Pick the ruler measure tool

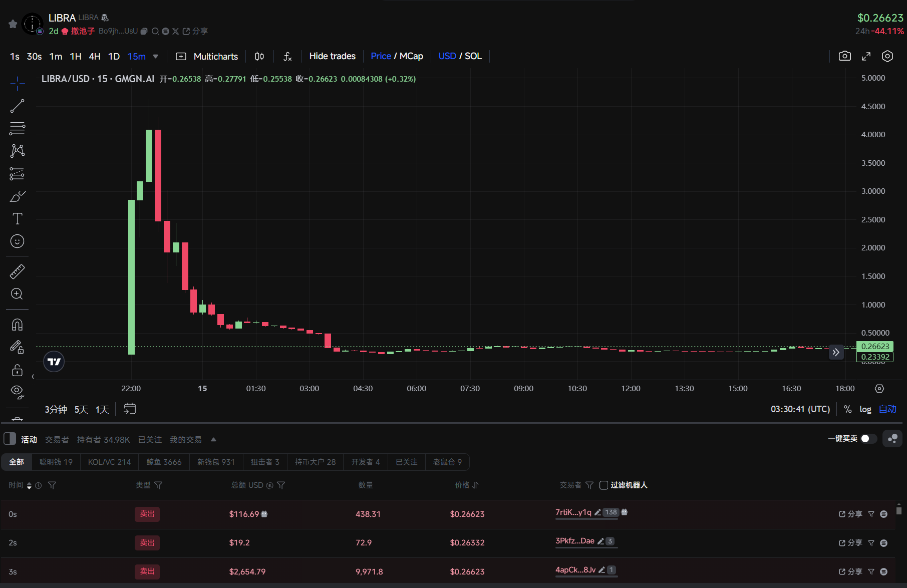[x=17, y=271]
